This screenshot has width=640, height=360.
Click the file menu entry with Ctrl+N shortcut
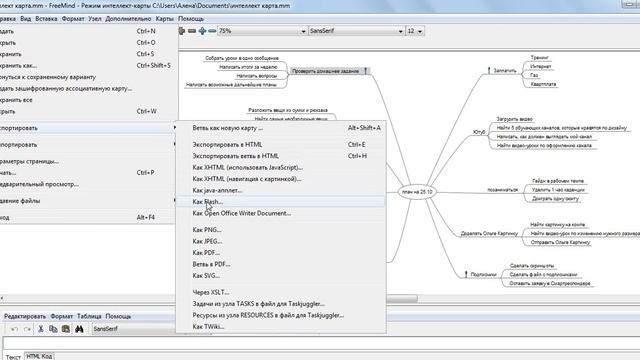88,31
